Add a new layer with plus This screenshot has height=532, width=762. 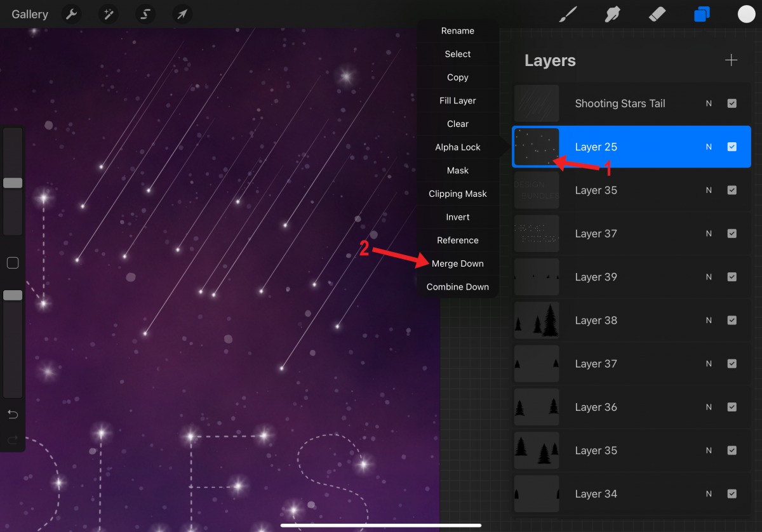tap(732, 60)
